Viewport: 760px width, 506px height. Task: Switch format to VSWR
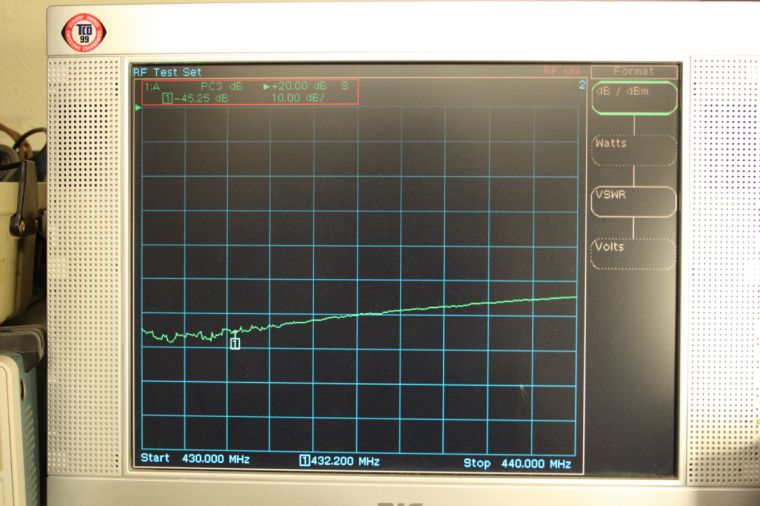633,201
